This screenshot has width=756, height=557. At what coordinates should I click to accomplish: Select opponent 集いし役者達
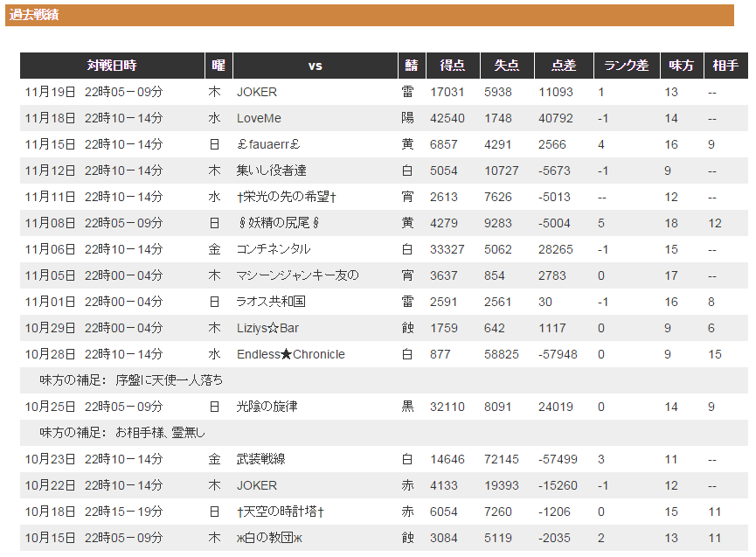click(272, 171)
